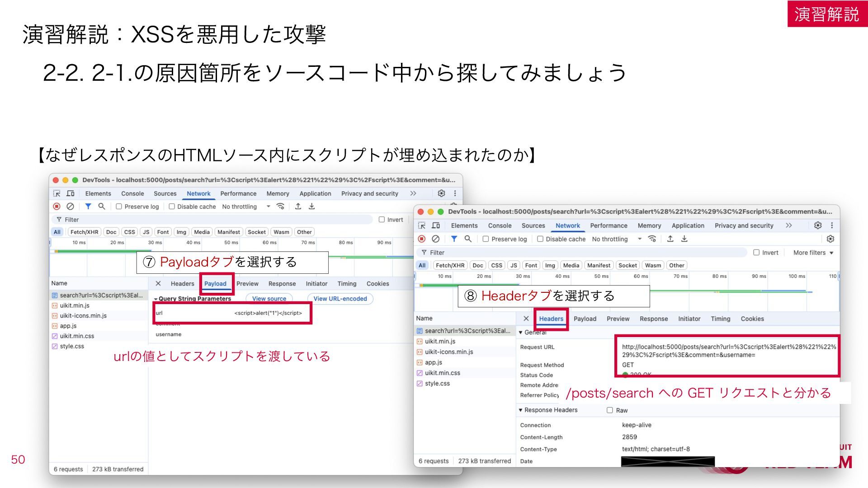Open Payload tab in left DevTools details
Image resolution: width=868 pixels, height=488 pixels.
click(215, 284)
